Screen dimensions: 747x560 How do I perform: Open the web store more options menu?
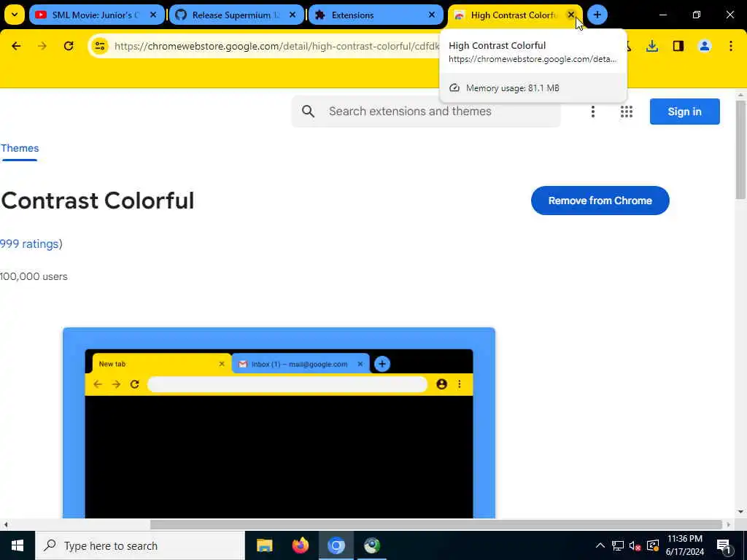(x=592, y=112)
